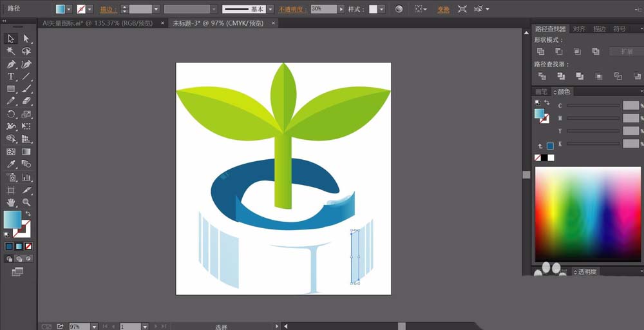
Task: Click Unite shape mode in Pathfinder
Action: click(x=541, y=52)
